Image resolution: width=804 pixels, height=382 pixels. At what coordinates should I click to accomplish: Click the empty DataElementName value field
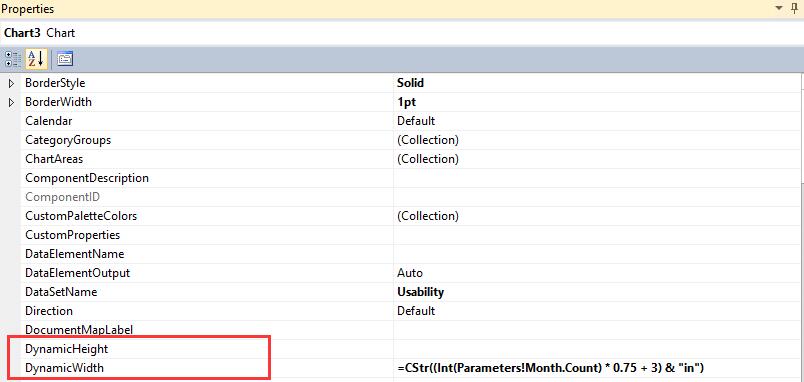[596, 254]
